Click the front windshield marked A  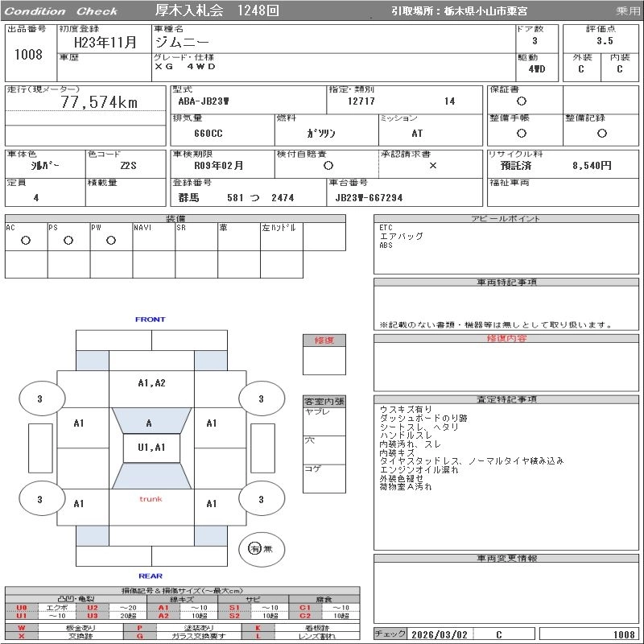pos(150,423)
